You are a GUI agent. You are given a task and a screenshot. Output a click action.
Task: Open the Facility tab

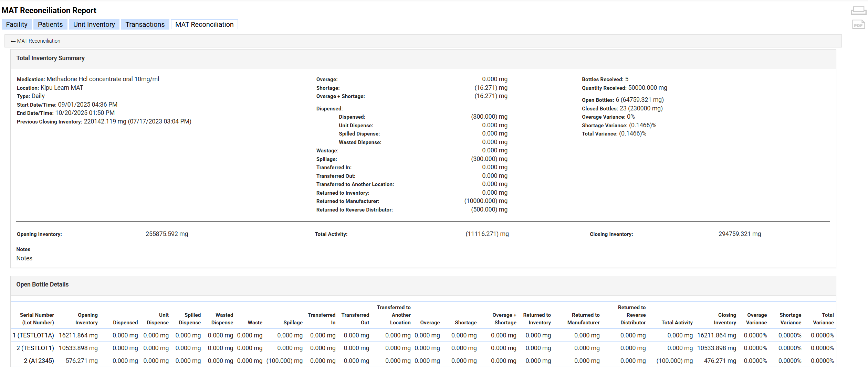[x=17, y=24]
